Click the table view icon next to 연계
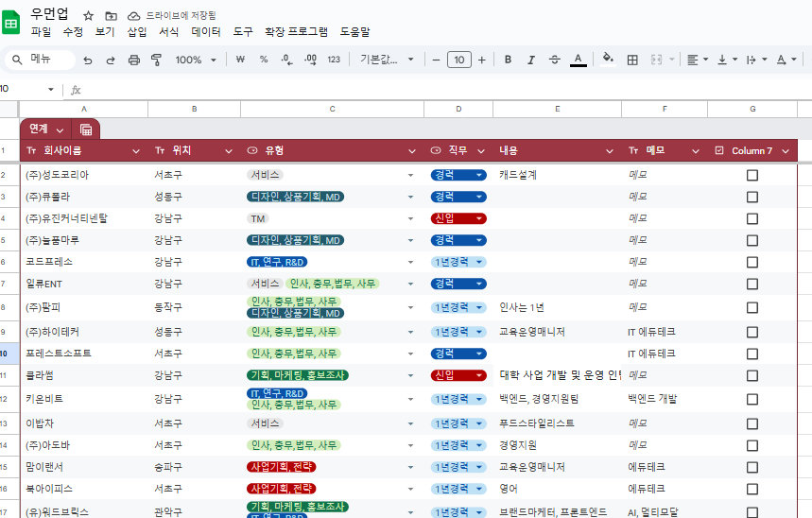812x518 pixels. pos(86,129)
